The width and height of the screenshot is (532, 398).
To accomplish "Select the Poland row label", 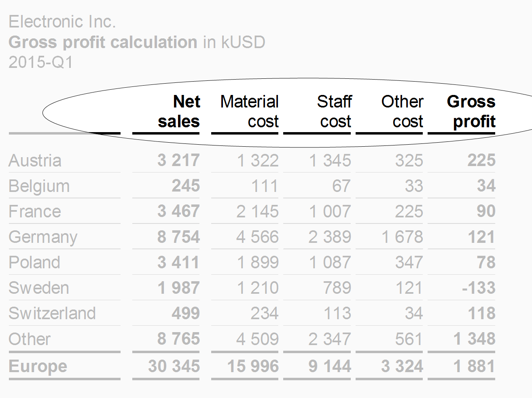I will 34,263.
